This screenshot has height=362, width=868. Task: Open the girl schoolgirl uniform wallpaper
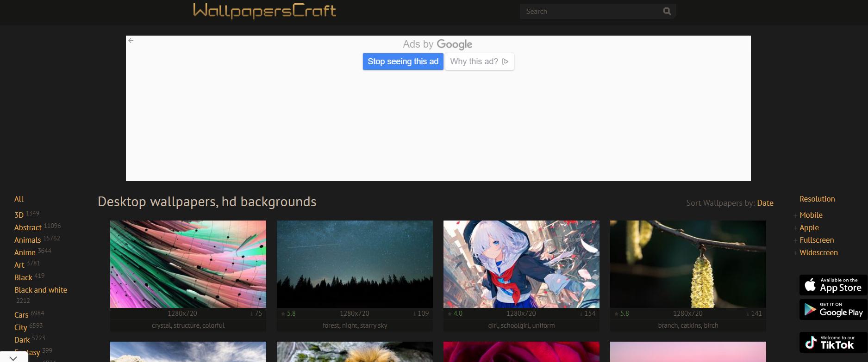tap(521, 264)
